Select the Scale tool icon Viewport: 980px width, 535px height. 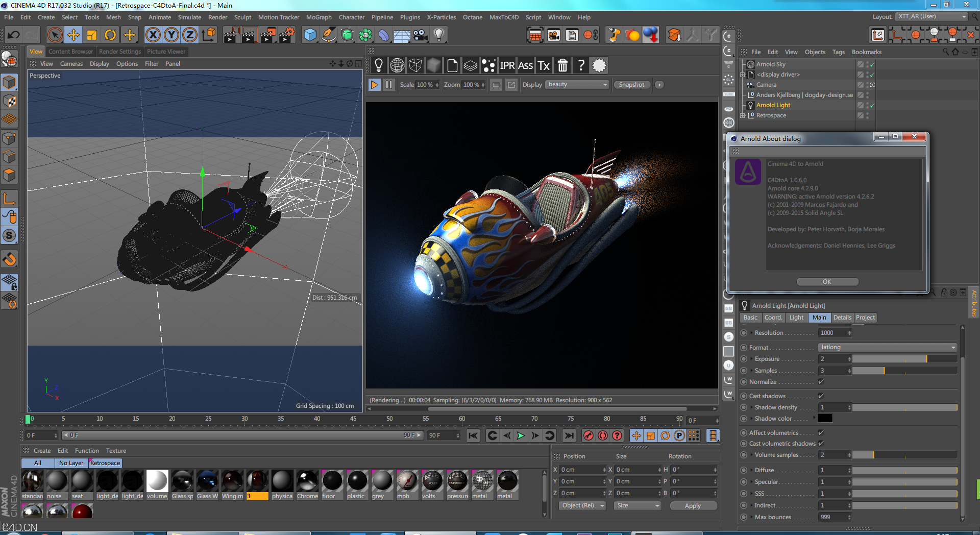(92, 35)
